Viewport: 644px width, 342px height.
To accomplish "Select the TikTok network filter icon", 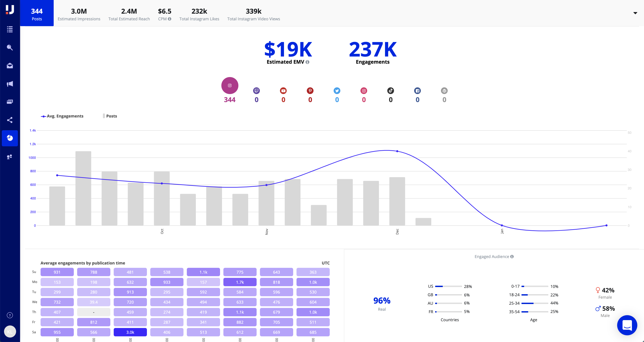I will (x=390, y=91).
